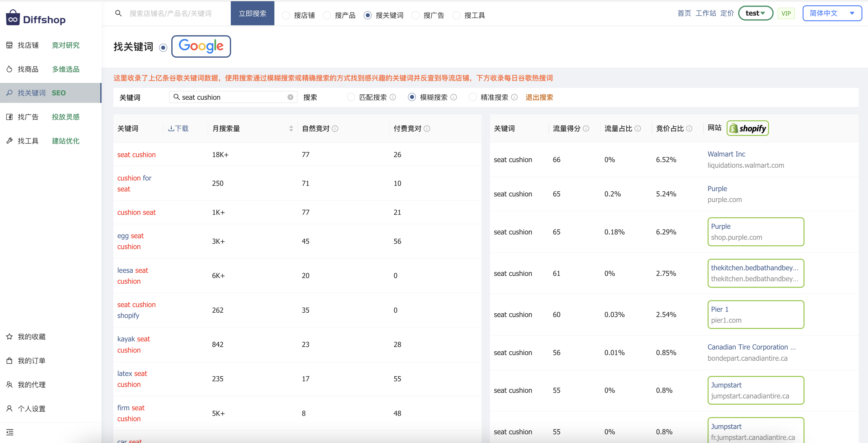
Task: Download keywords via 下载 link
Action: click(178, 128)
